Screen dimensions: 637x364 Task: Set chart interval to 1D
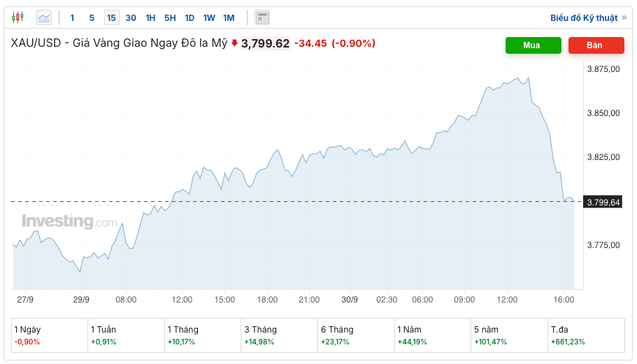189,17
